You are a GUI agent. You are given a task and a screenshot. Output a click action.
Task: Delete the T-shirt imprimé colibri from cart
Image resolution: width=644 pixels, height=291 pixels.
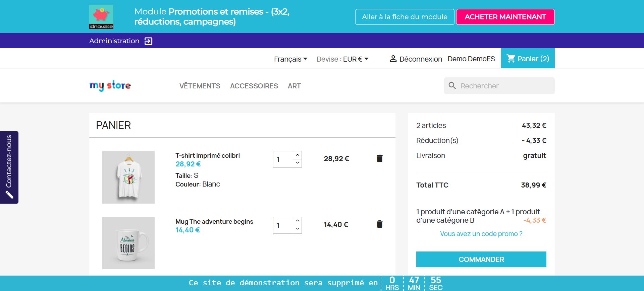pyautogui.click(x=379, y=158)
